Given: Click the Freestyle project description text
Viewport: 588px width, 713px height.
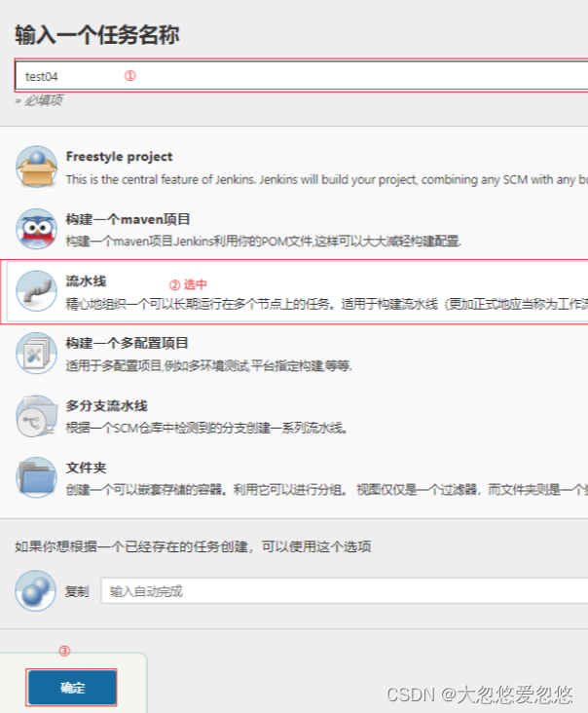Looking at the screenshot, I should tap(327, 179).
